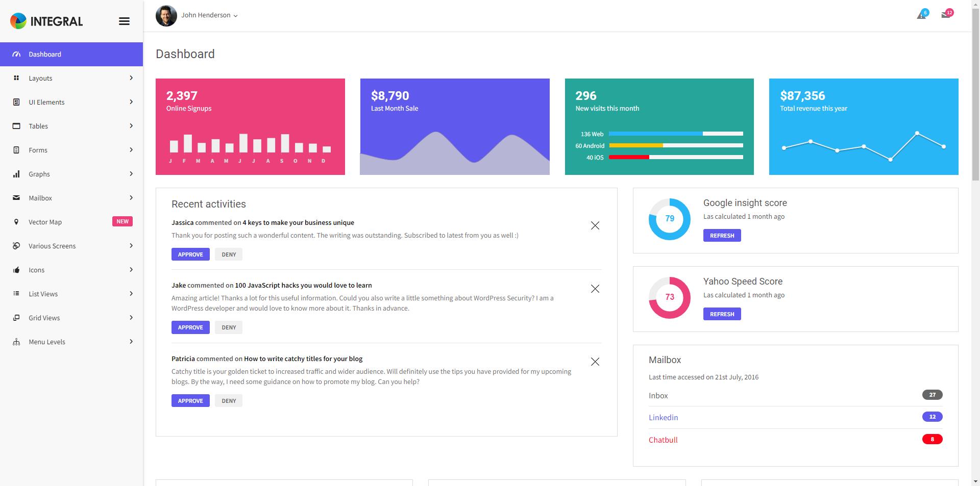This screenshot has height=486, width=980.
Task: Open the messages envelope icon in header
Action: [946, 15]
